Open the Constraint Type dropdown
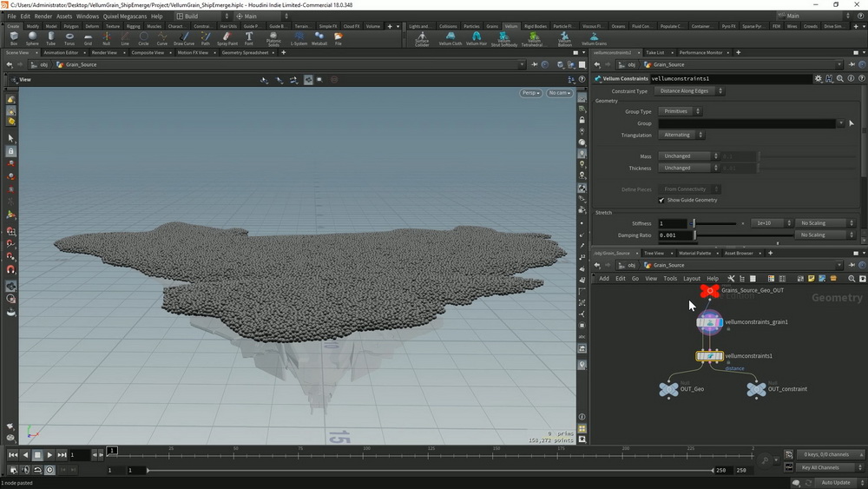 [688, 91]
